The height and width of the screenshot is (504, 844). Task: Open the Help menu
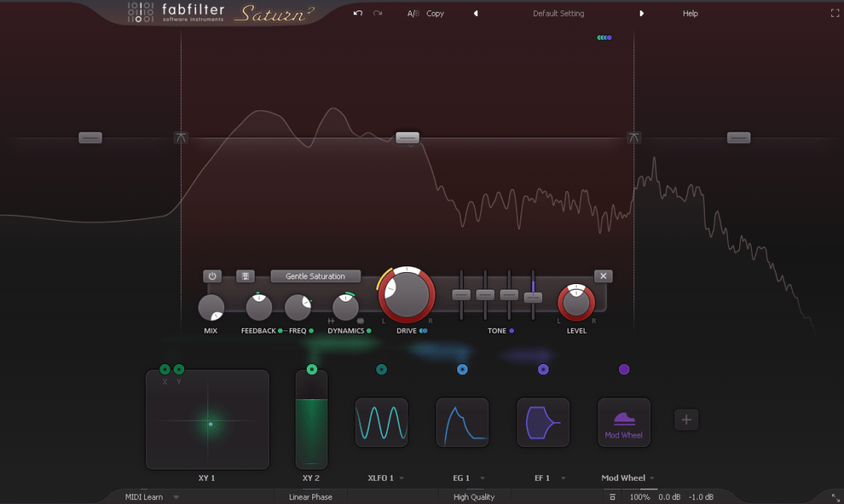[689, 13]
